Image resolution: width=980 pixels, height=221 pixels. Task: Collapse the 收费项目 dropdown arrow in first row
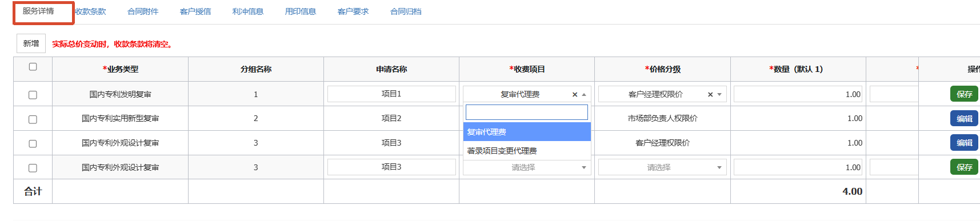pyautogui.click(x=584, y=95)
